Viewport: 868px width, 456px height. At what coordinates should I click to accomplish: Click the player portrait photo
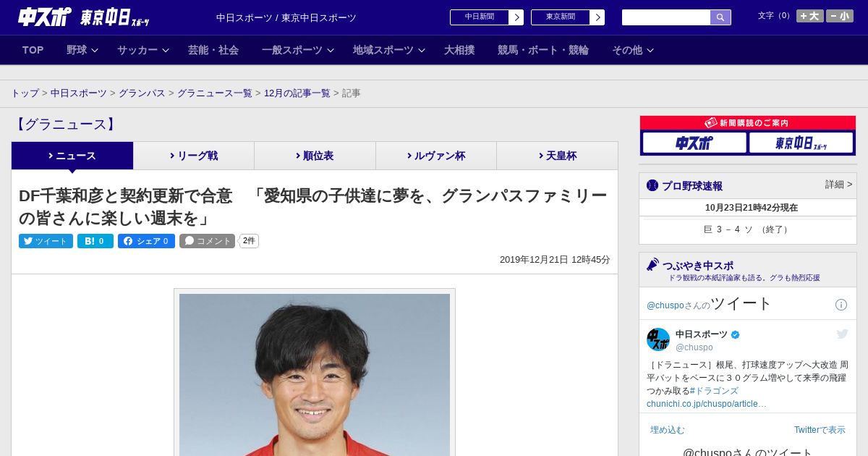(315, 374)
